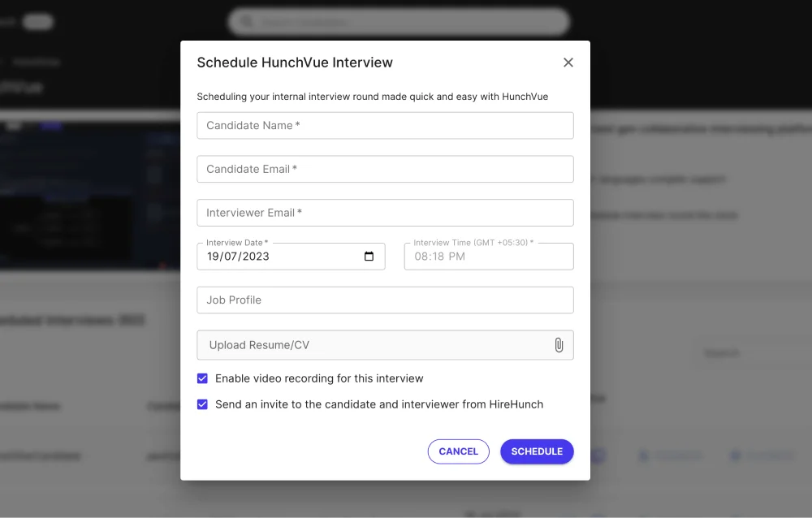The width and height of the screenshot is (812, 518).
Task: Open the Interview Time field
Action: tap(488, 257)
